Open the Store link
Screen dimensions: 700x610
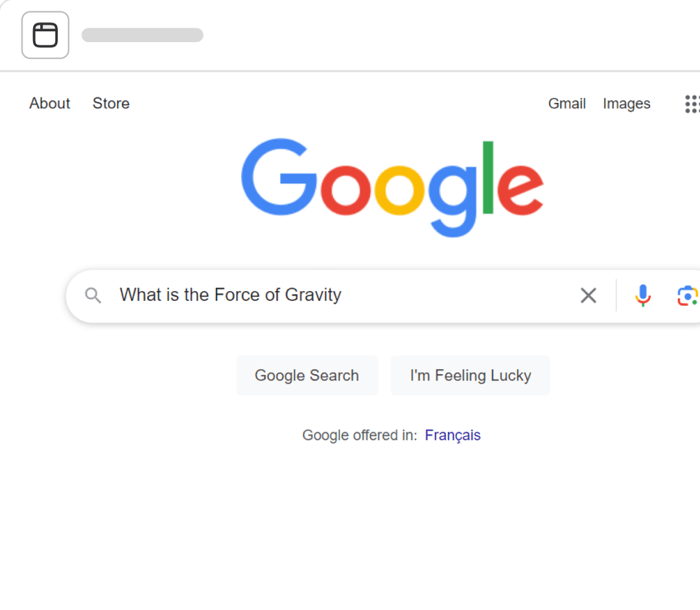[x=111, y=103]
